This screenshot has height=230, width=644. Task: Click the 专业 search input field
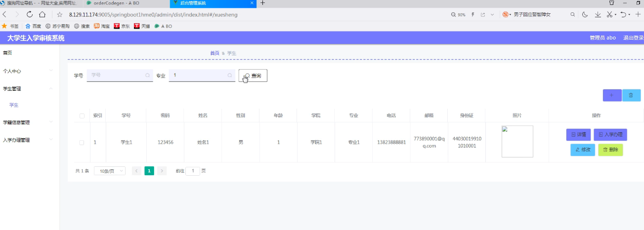[202, 76]
